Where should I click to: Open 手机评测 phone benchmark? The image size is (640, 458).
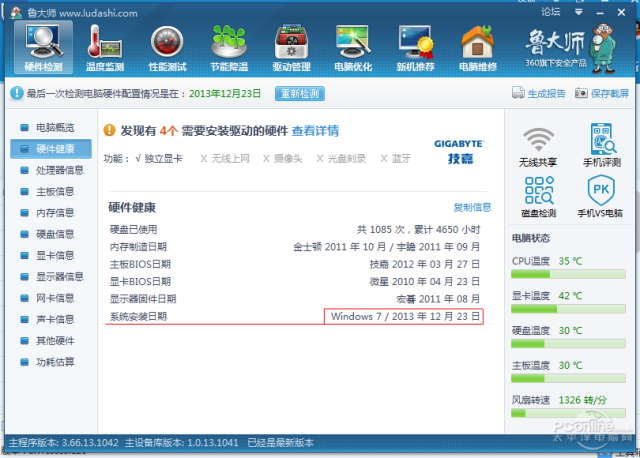pos(602,145)
